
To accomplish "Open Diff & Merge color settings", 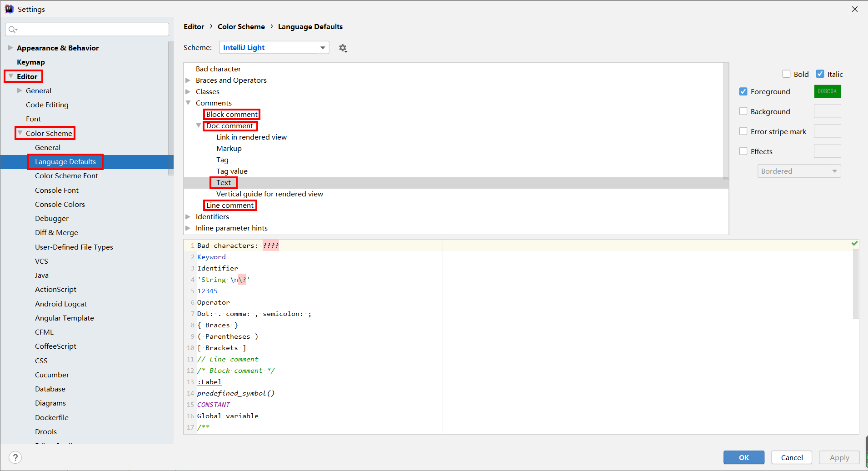I will click(56, 232).
